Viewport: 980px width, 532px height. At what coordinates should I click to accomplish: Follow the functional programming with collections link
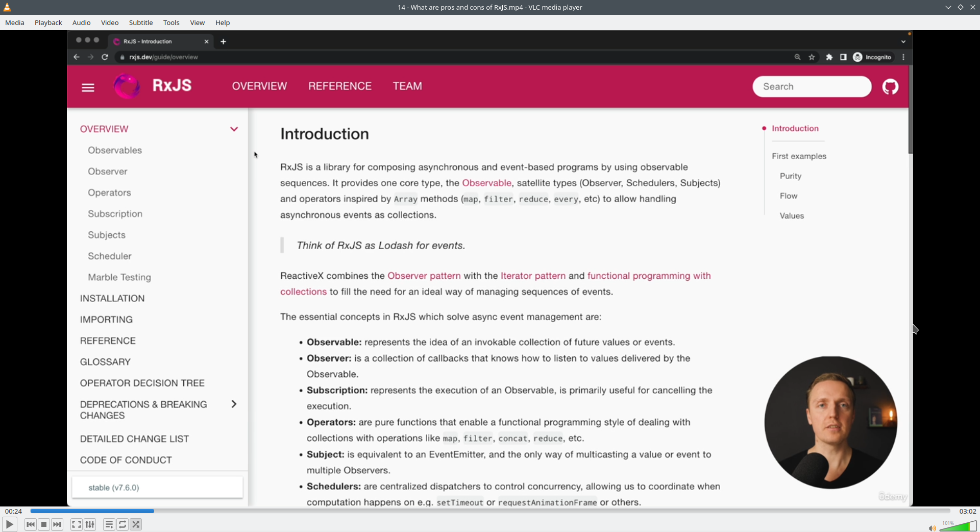click(649, 276)
